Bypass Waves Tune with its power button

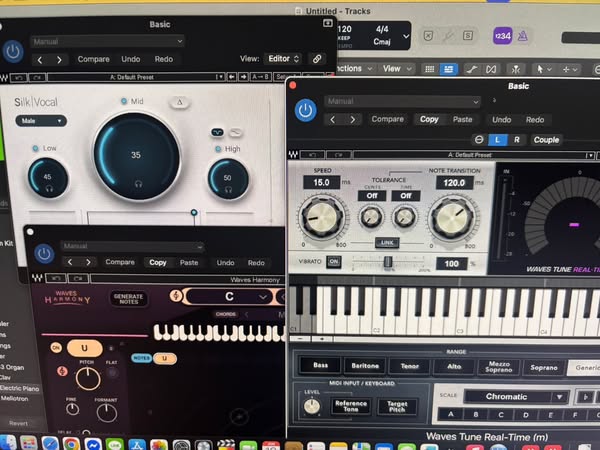click(x=306, y=110)
